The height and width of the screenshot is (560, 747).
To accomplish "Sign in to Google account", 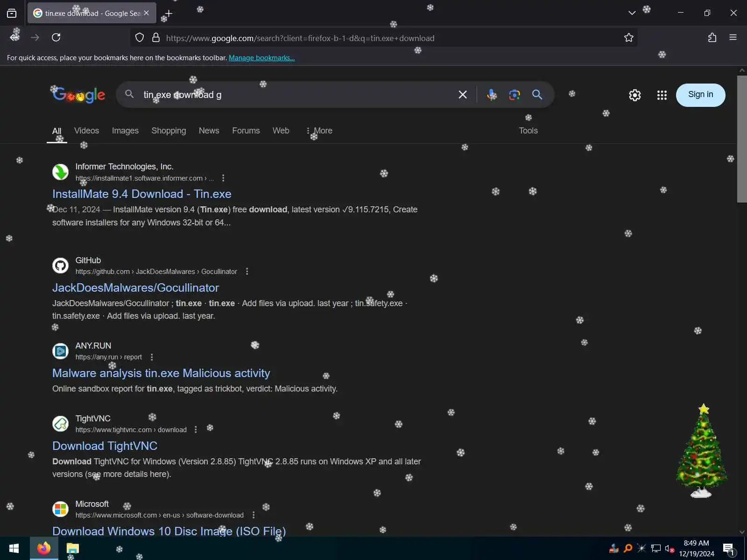I will point(701,95).
